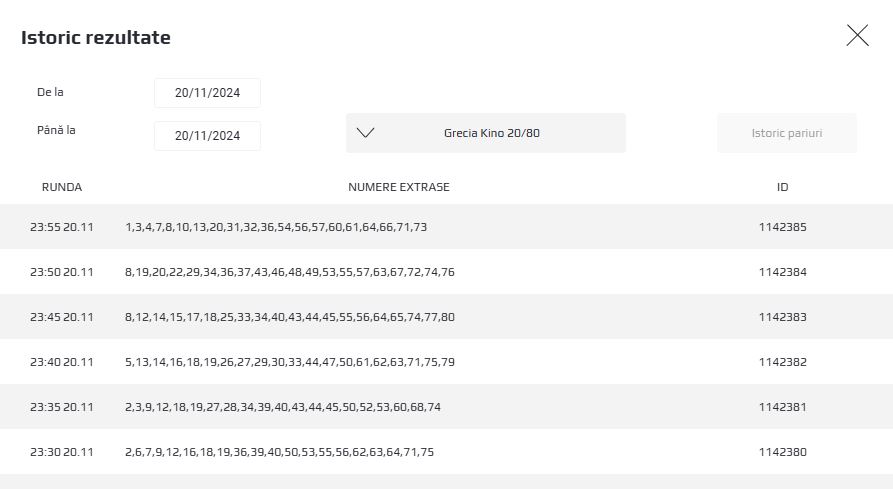The image size is (893, 489).
Task: Click the RUNDA column header
Action: click(62, 187)
